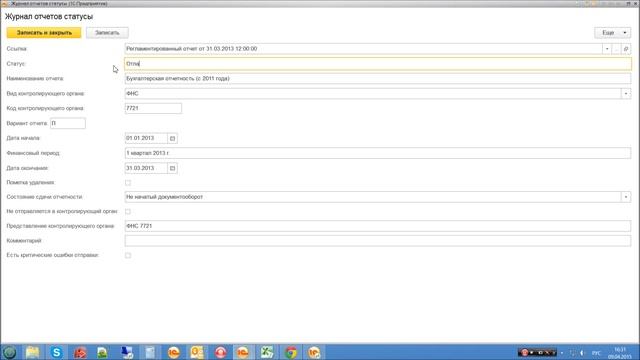Image resolution: width=640 pixels, height=360 pixels.
Task: Click the 'Записать и закрыть' button
Action: (44, 33)
